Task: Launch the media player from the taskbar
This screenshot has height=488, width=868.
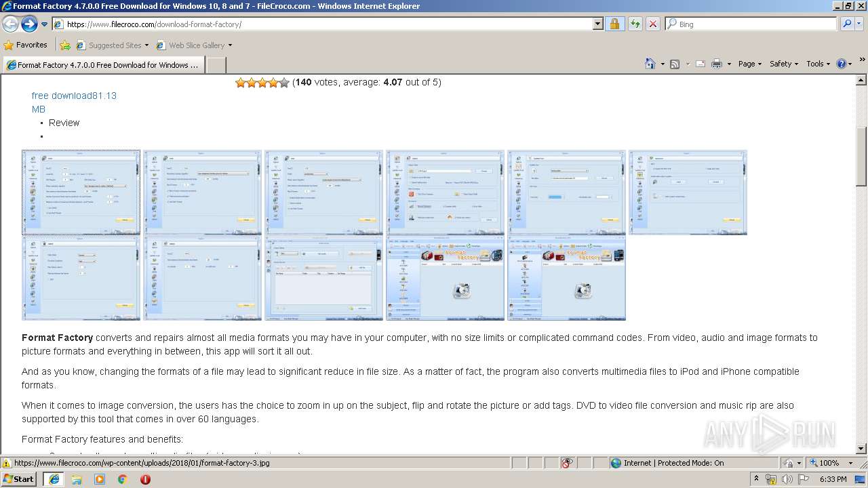Action: (100, 479)
